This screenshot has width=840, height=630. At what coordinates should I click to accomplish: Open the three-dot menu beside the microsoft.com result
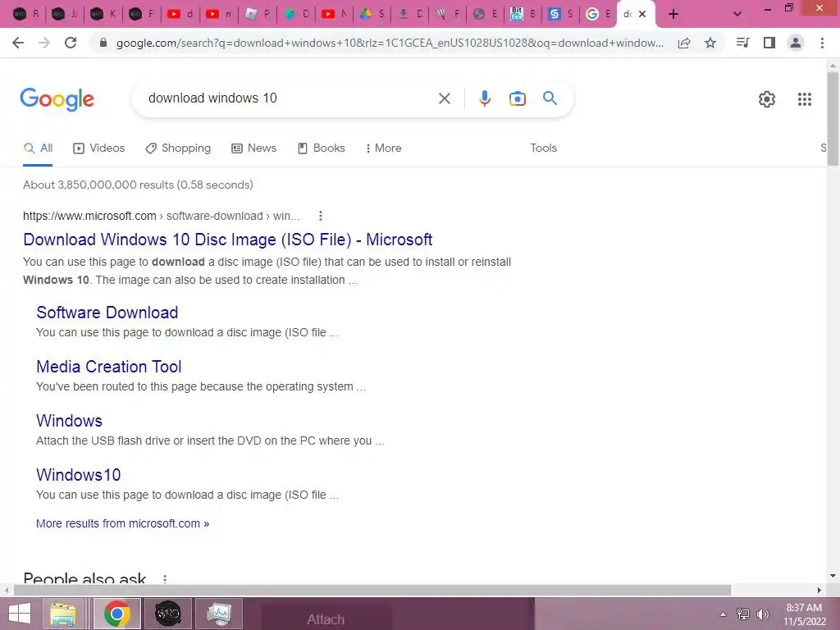coord(321,216)
